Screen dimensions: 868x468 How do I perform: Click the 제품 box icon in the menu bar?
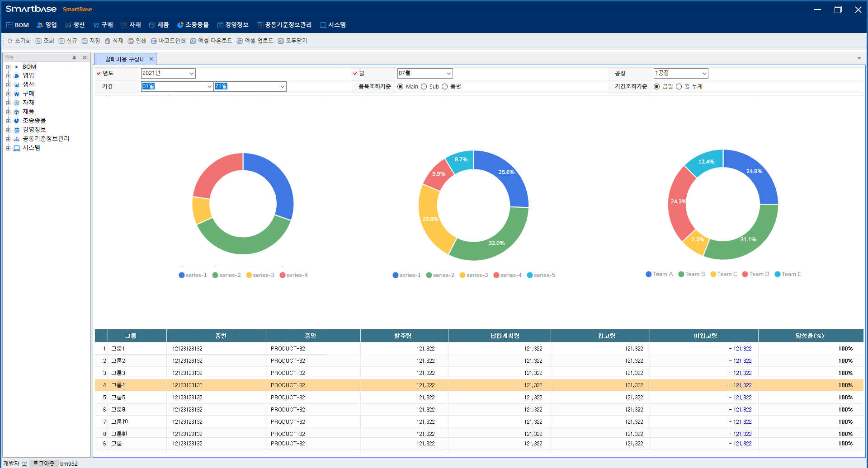(152, 25)
